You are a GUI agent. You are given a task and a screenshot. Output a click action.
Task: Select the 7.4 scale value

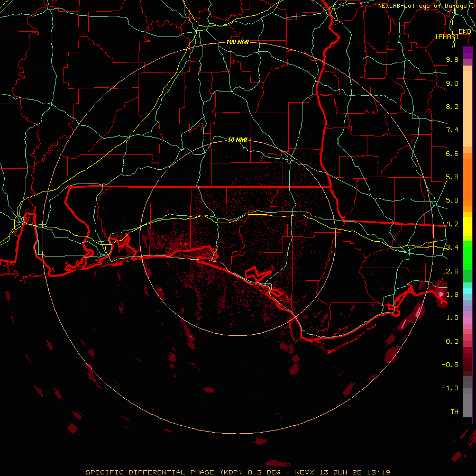pyautogui.click(x=452, y=130)
